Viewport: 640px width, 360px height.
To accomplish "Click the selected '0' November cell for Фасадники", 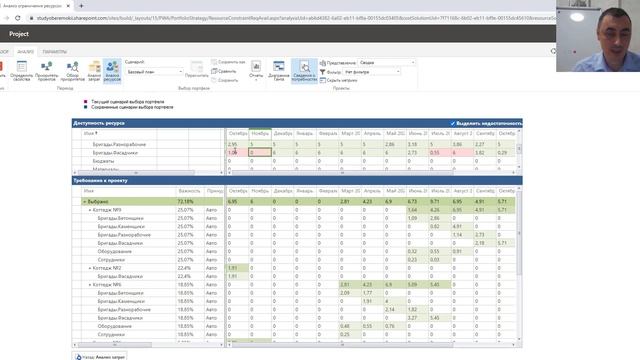I will [x=260, y=153].
